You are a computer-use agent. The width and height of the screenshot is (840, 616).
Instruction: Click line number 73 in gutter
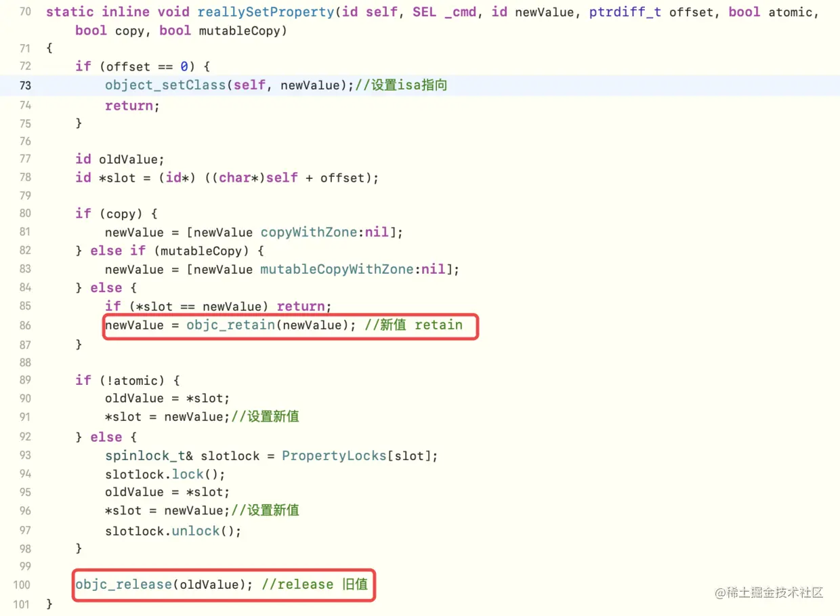pos(24,85)
